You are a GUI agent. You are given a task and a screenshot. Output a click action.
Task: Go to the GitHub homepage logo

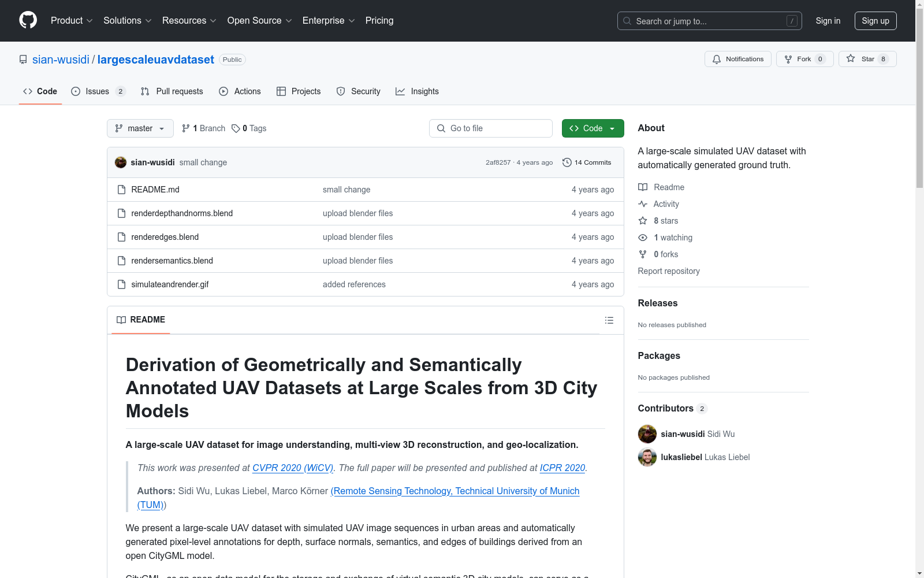(x=28, y=20)
